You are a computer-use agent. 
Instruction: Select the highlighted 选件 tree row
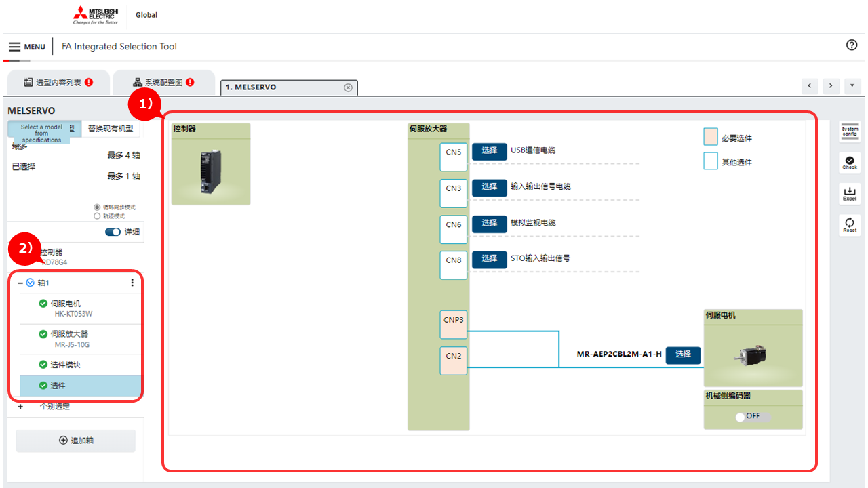80,386
